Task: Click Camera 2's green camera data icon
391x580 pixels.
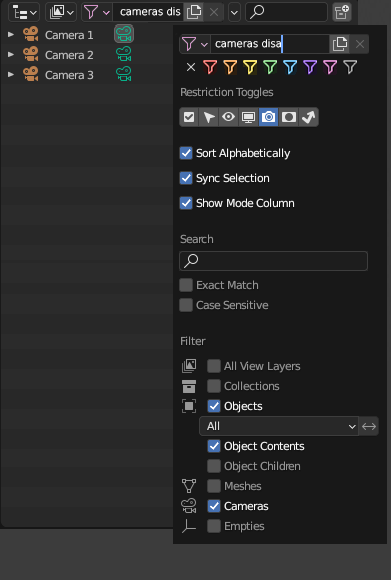Action: [124, 54]
